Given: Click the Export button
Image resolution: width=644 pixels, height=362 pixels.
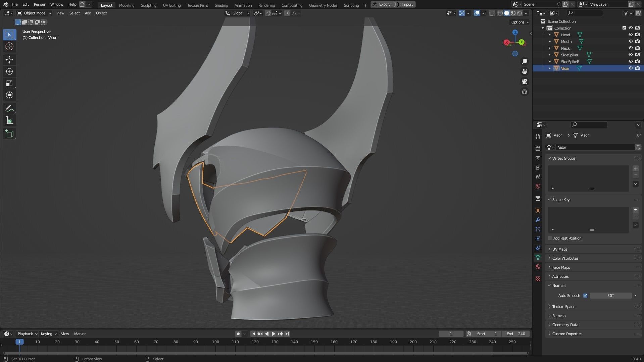Looking at the screenshot, I should click(x=381, y=4).
